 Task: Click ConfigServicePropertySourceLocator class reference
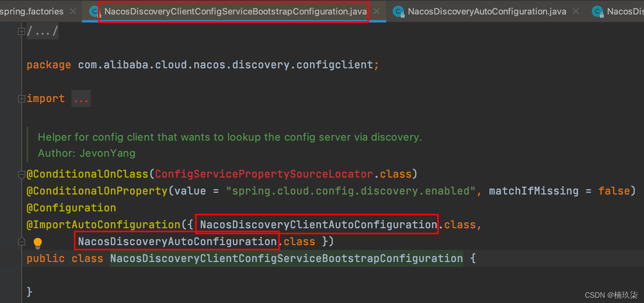coord(264,174)
